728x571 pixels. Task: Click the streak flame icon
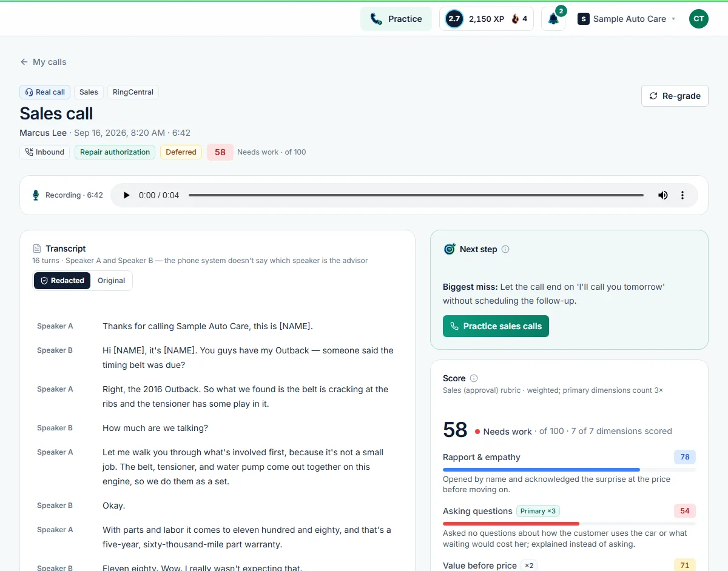516,19
